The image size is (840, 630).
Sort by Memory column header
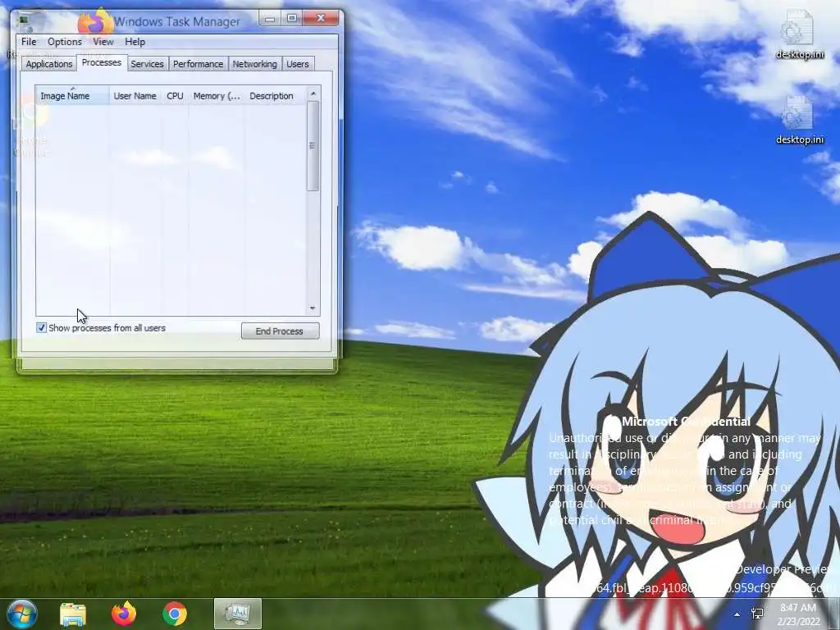(x=217, y=95)
